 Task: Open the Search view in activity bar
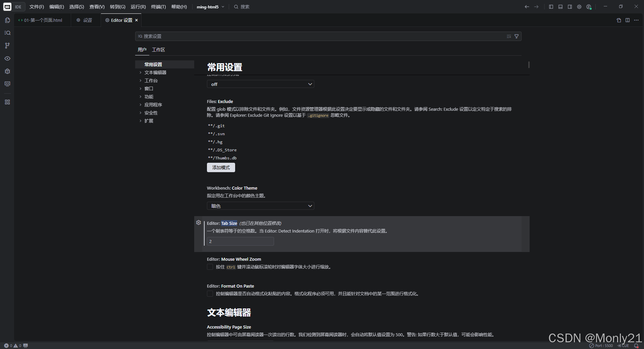click(7, 33)
